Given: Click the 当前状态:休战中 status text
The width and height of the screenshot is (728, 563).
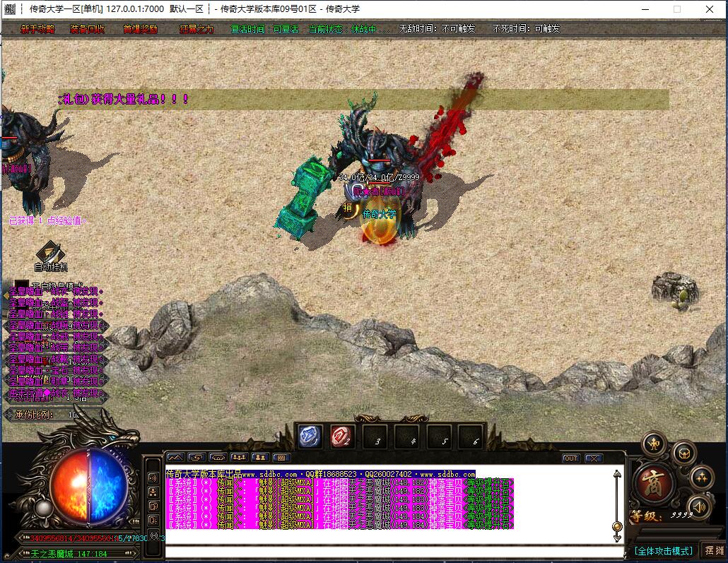Looking at the screenshot, I should coord(349,29).
